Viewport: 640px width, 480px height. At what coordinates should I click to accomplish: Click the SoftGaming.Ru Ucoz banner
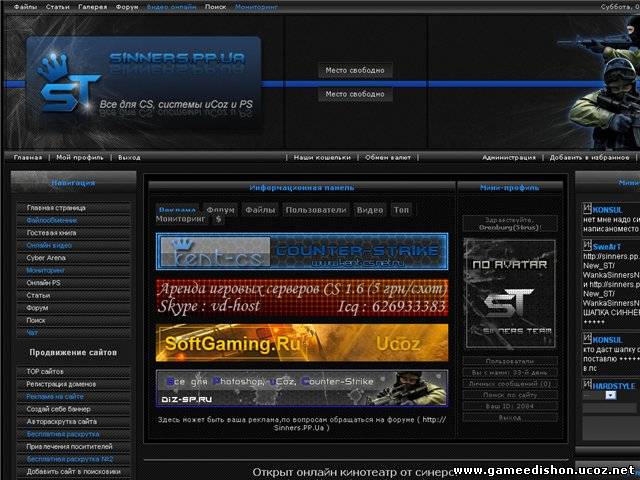pos(302,343)
